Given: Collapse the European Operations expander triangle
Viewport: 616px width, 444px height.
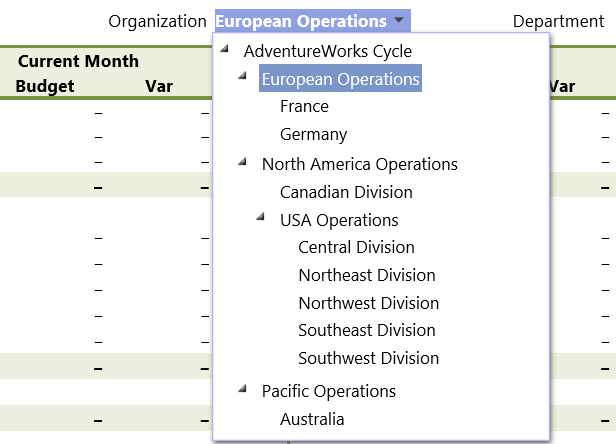Looking at the screenshot, I should tap(241, 76).
